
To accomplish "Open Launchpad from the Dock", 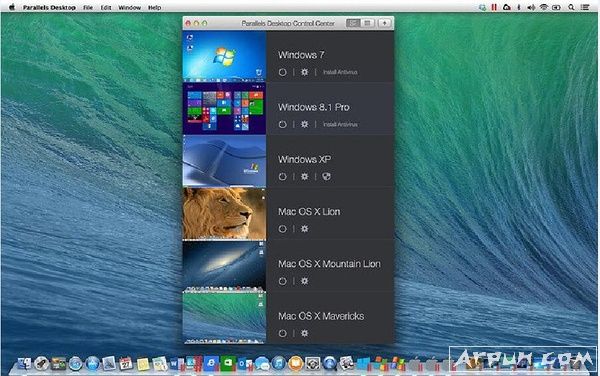I will [41, 363].
